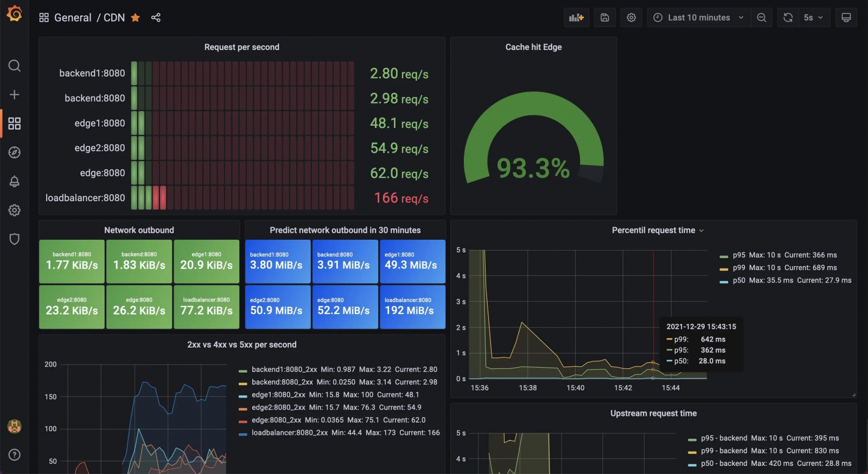Image resolution: width=868 pixels, height=474 pixels.
Task: Save the dashboard
Action: pos(605,18)
